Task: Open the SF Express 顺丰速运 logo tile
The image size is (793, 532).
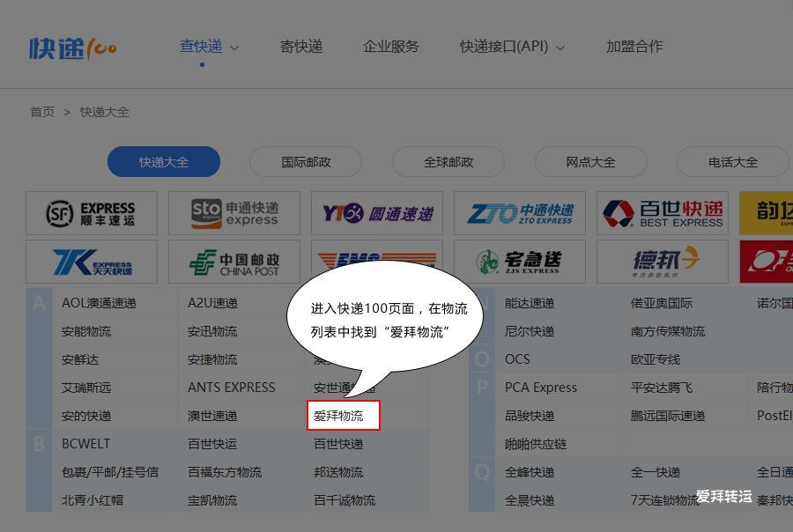Action: [92, 213]
